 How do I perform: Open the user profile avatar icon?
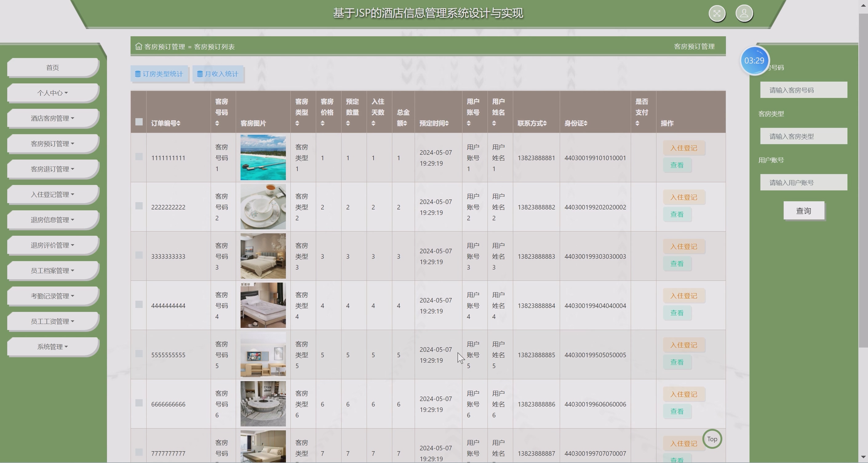744,14
